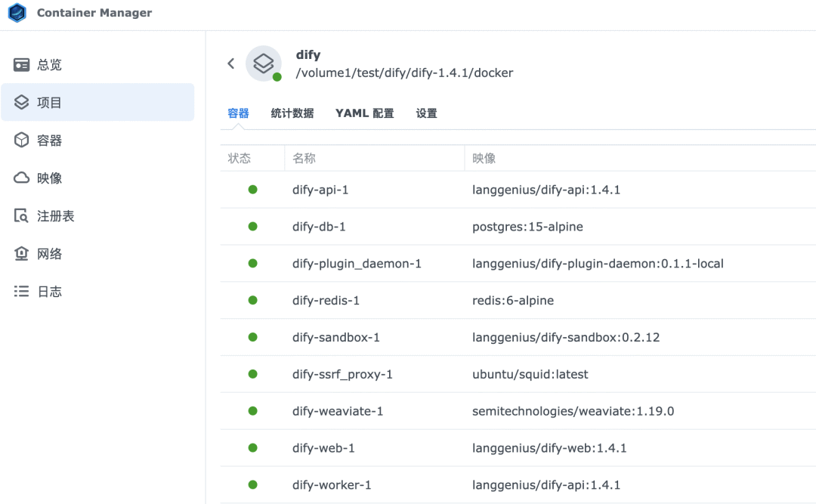Switch to the 容器 tab
This screenshot has width=816, height=504.
(238, 113)
